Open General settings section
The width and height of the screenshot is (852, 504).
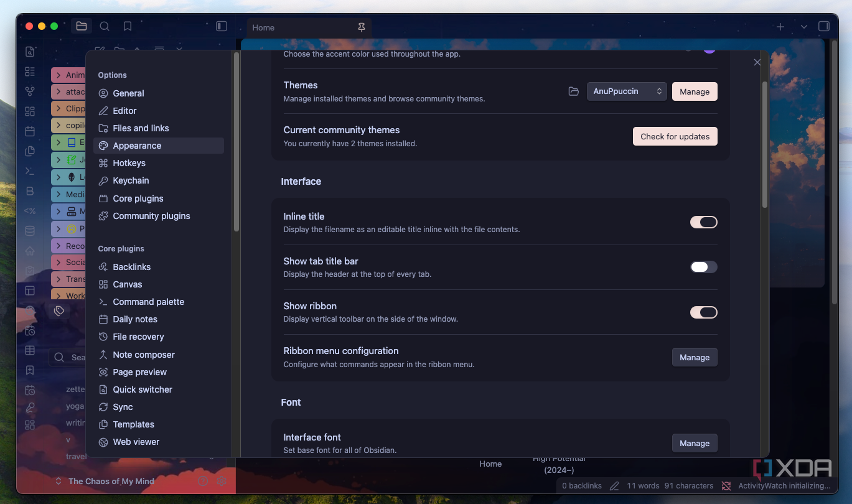159,93
